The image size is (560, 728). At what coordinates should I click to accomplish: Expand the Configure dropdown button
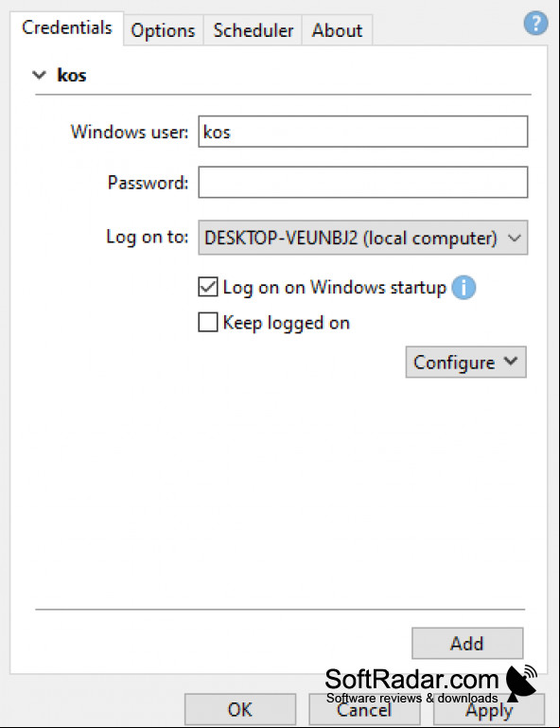pyautogui.click(x=465, y=363)
